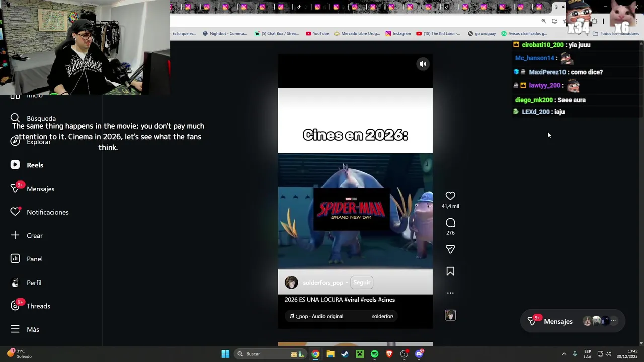The width and height of the screenshot is (644, 362).
Task: Open Steam from the taskbar
Action: point(345,354)
